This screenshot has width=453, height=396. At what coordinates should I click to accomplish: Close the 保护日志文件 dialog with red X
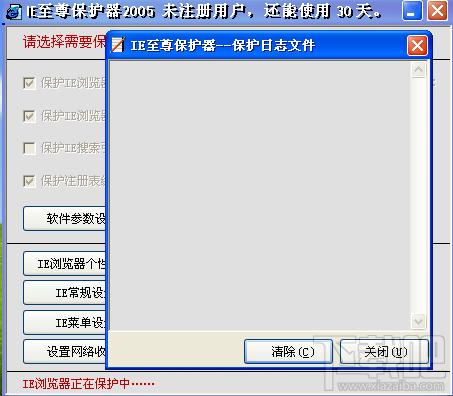[x=417, y=46]
